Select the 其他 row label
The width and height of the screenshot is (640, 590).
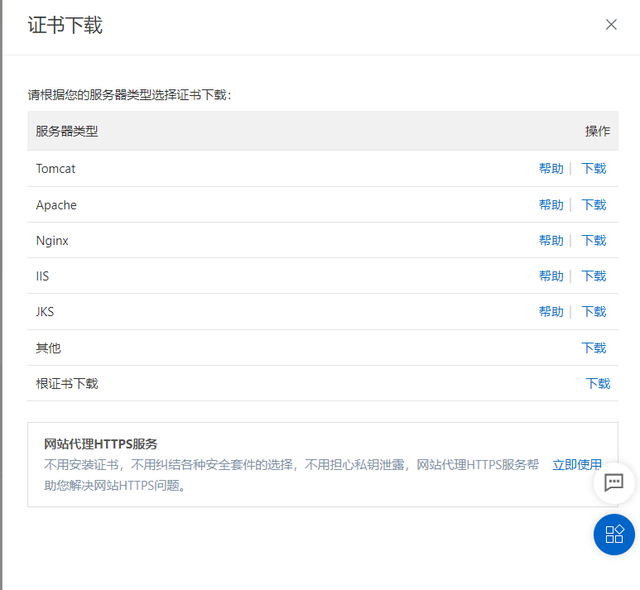click(48, 348)
